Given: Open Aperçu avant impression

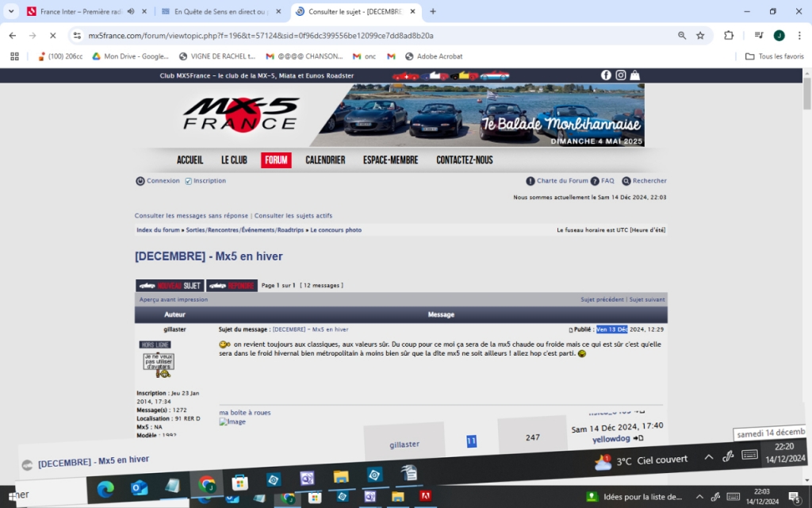Looking at the screenshot, I should [174, 299].
